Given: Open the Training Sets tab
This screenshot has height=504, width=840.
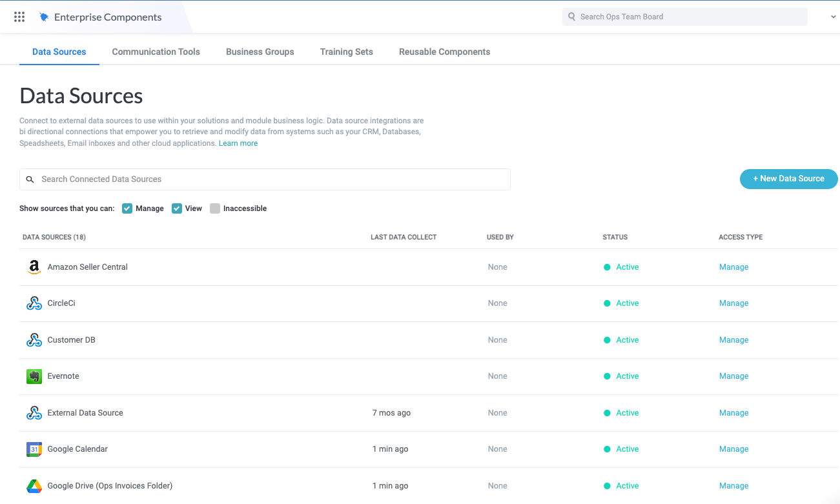Looking at the screenshot, I should [346, 52].
